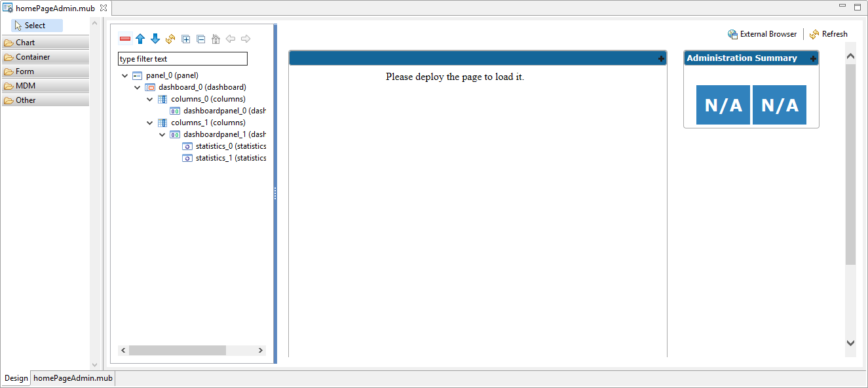Click the statistics_1 node icon
868x388 pixels.
tap(187, 158)
